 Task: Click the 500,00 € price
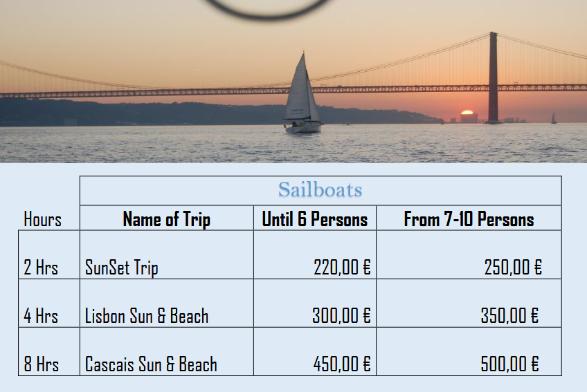(x=510, y=364)
